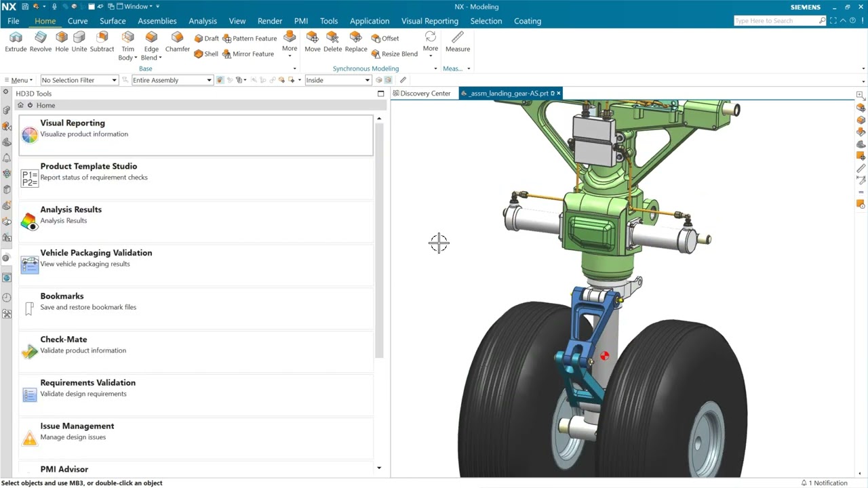
Task: Click the help question mark icon
Action: pos(852,21)
